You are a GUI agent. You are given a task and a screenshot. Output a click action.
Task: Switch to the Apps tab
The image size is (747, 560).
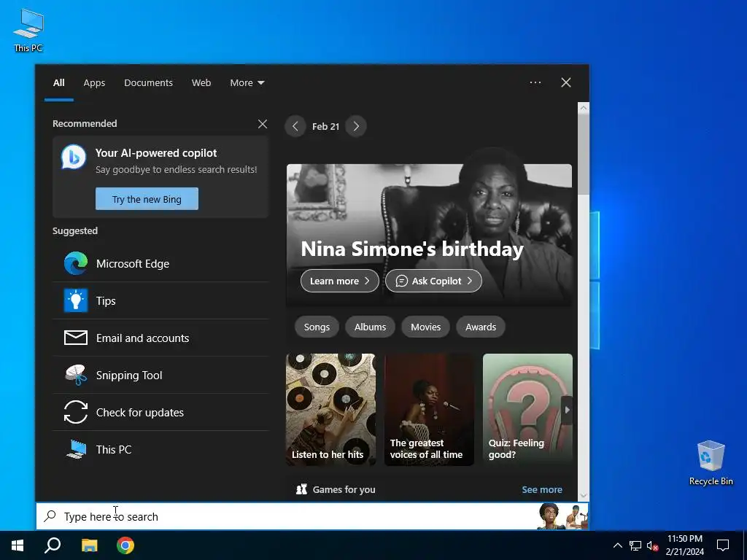(x=94, y=82)
